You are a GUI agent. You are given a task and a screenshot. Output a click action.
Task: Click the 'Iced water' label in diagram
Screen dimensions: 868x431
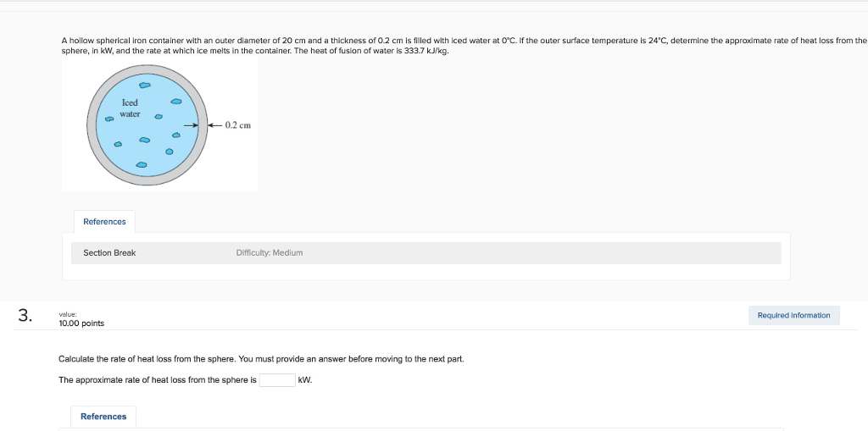tap(130, 108)
